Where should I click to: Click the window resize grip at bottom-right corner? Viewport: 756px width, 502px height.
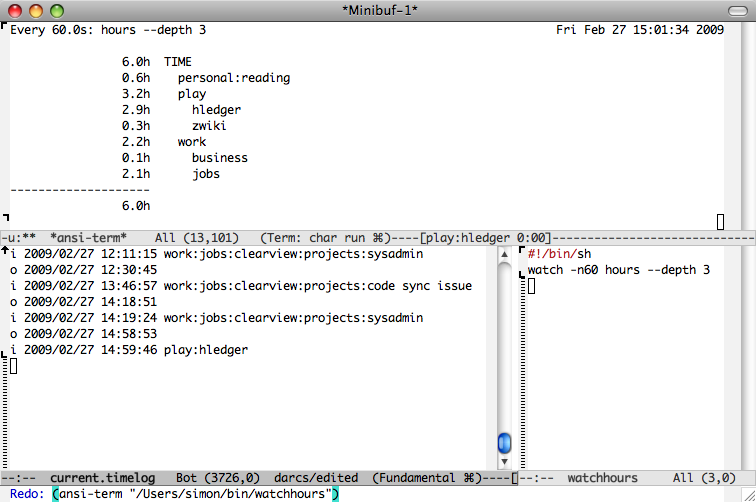[746, 493]
